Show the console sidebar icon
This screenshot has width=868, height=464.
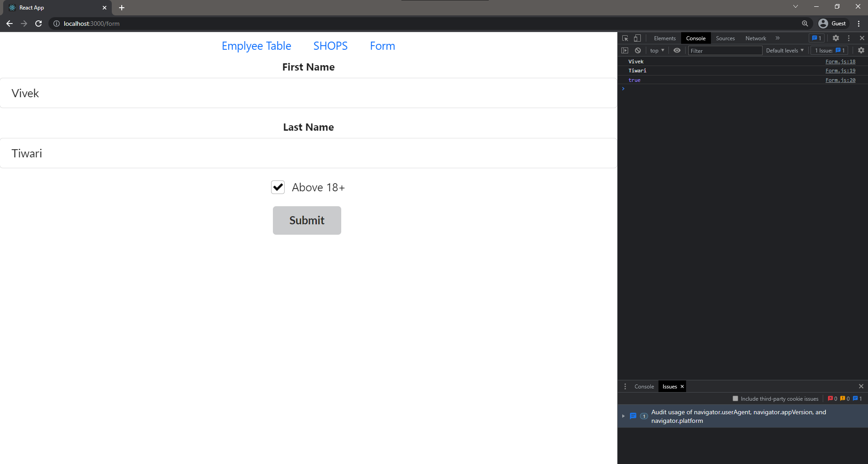[x=625, y=50]
